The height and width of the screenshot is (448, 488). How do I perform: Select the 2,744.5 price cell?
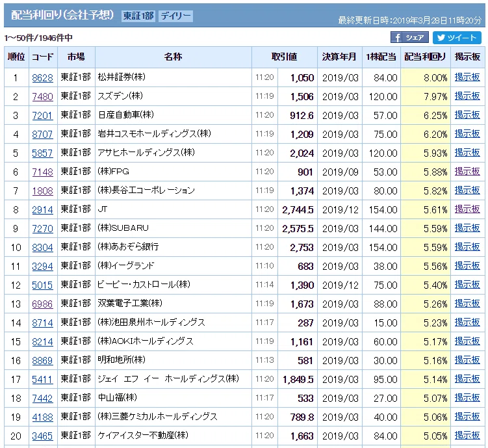pos(298,210)
